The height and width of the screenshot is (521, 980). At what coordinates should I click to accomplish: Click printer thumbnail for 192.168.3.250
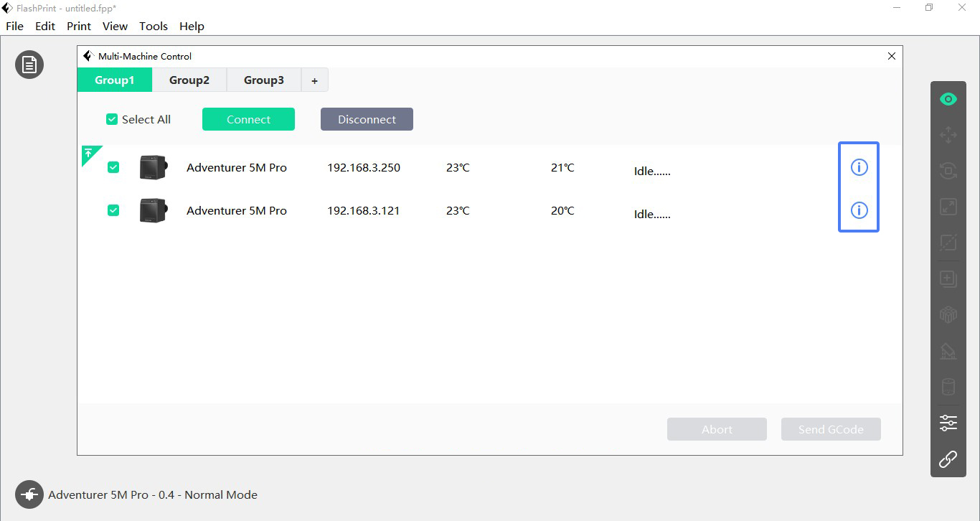(153, 167)
